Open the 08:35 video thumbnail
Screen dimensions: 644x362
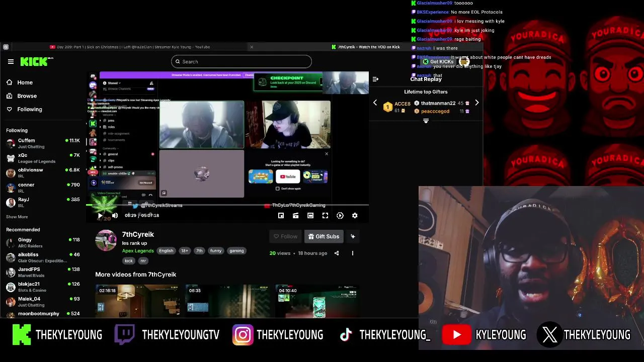click(x=228, y=301)
